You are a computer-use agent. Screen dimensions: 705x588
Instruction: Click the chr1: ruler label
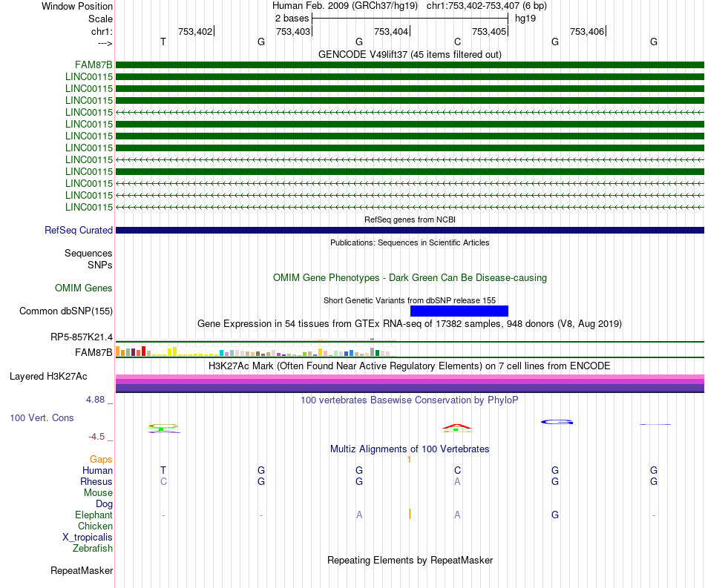[102, 31]
